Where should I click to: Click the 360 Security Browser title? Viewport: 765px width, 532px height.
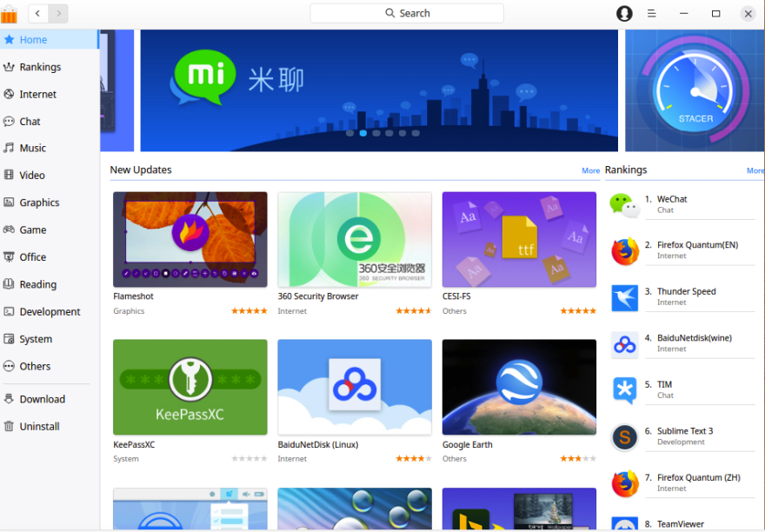(x=318, y=296)
